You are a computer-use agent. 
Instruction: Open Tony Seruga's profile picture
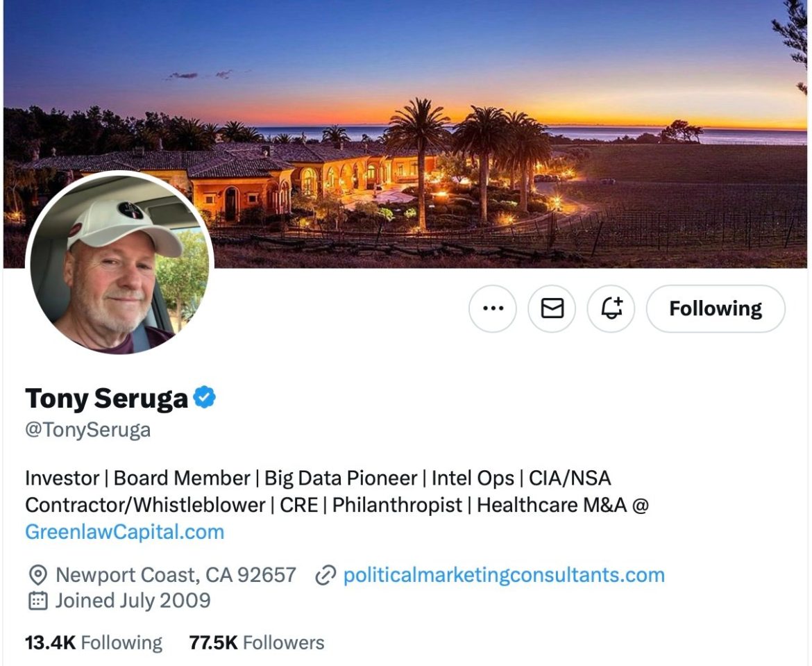click(120, 264)
